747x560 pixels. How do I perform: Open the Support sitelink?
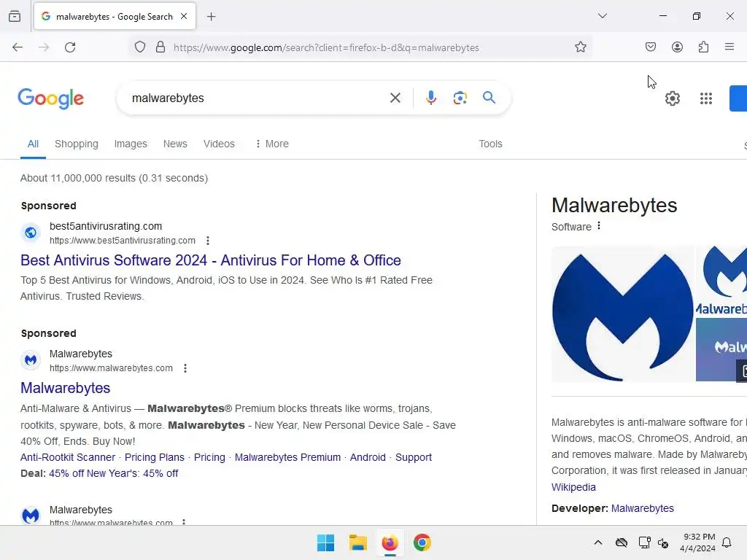click(414, 457)
